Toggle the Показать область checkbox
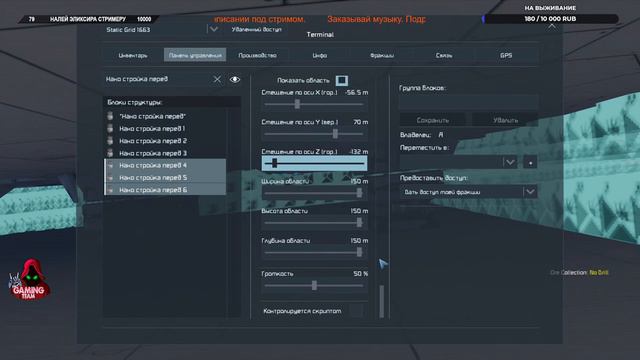Image resolution: width=640 pixels, height=360 pixels. coord(342,80)
